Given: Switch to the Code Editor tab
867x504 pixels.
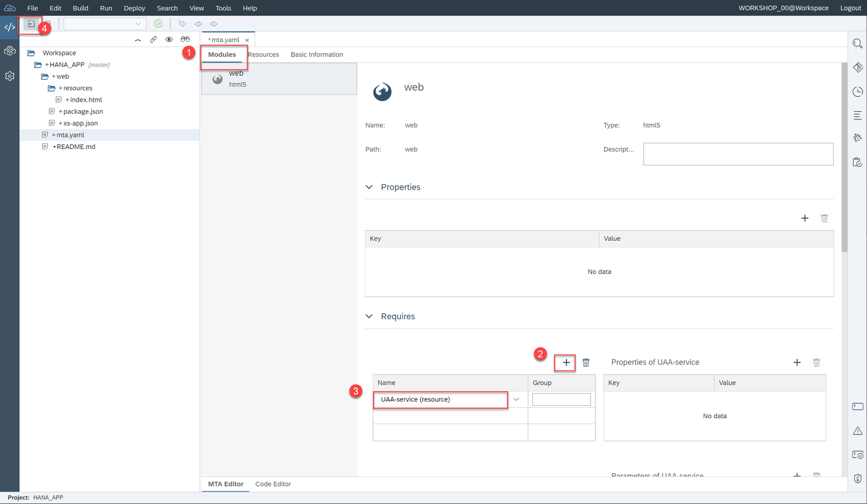Looking at the screenshot, I should point(273,484).
